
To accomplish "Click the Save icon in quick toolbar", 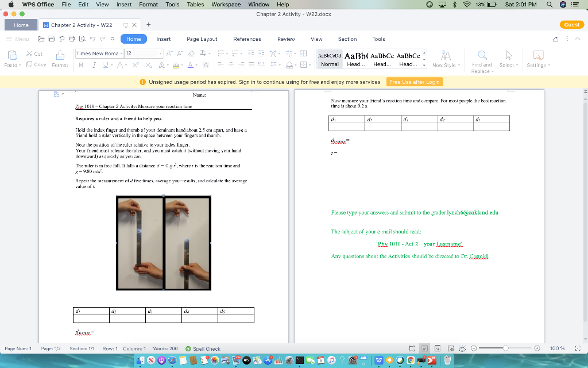I will point(51,39).
